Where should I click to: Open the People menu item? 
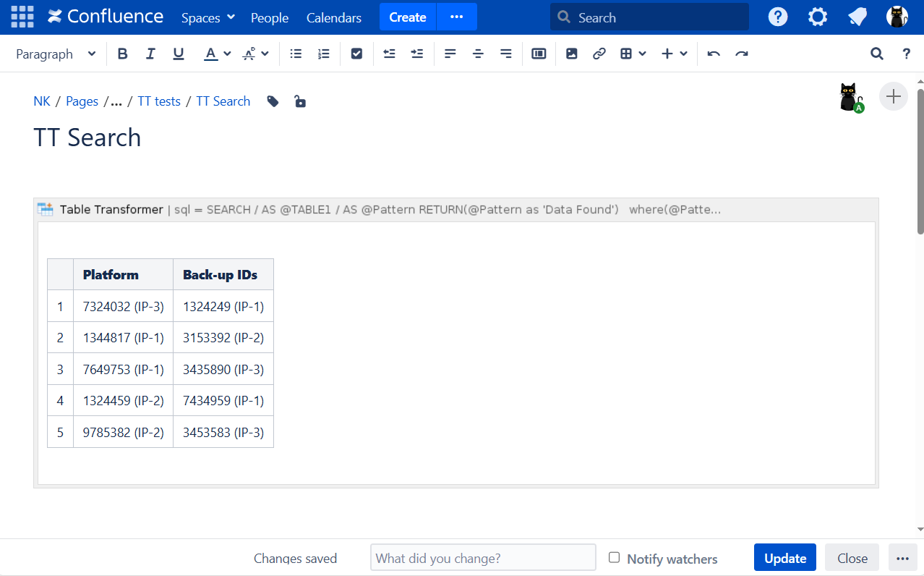click(x=270, y=17)
